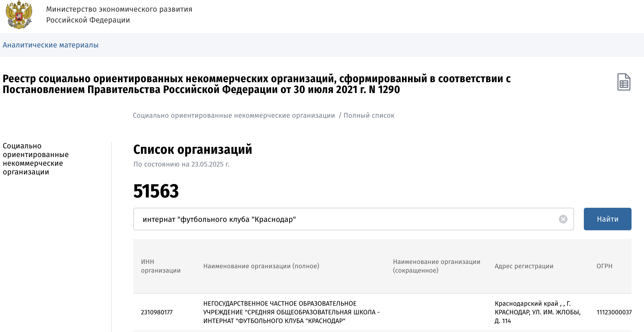Select the Полный список breadcrumb
Image resolution: width=644 pixels, height=332 pixels.
[x=369, y=116]
